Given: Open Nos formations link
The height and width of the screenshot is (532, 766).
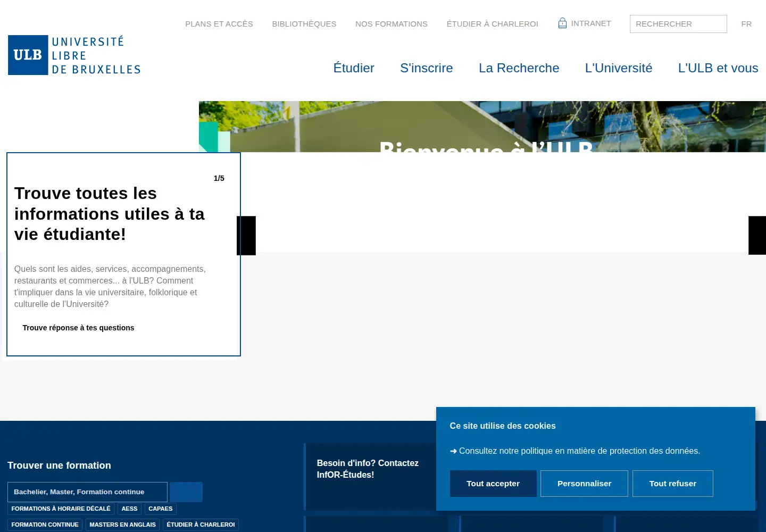Looking at the screenshot, I should 392,24.
